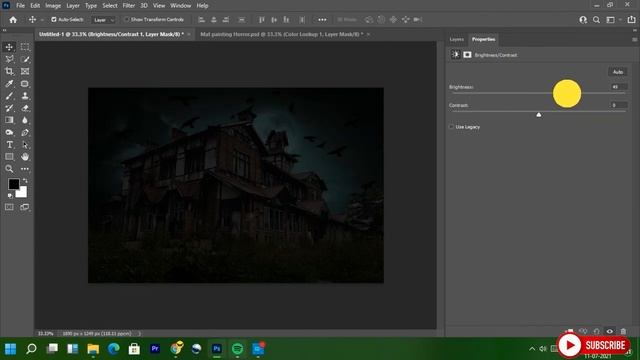Click the Contrast slider handle
This screenshot has height=360, width=640.
(x=539, y=115)
